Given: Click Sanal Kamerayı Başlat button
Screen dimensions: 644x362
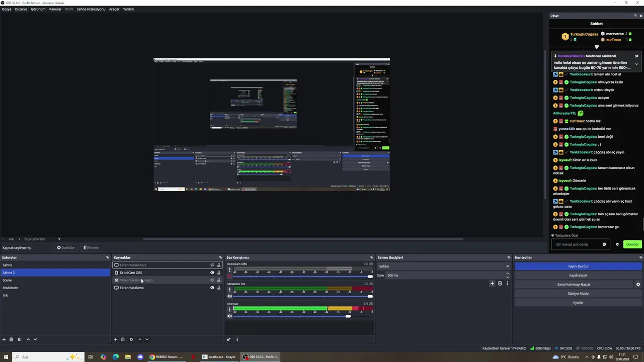Looking at the screenshot, I should click(x=574, y=285).
